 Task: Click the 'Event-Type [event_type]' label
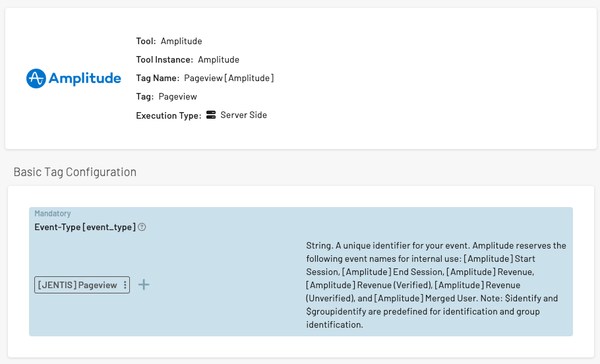click(85, 227)
